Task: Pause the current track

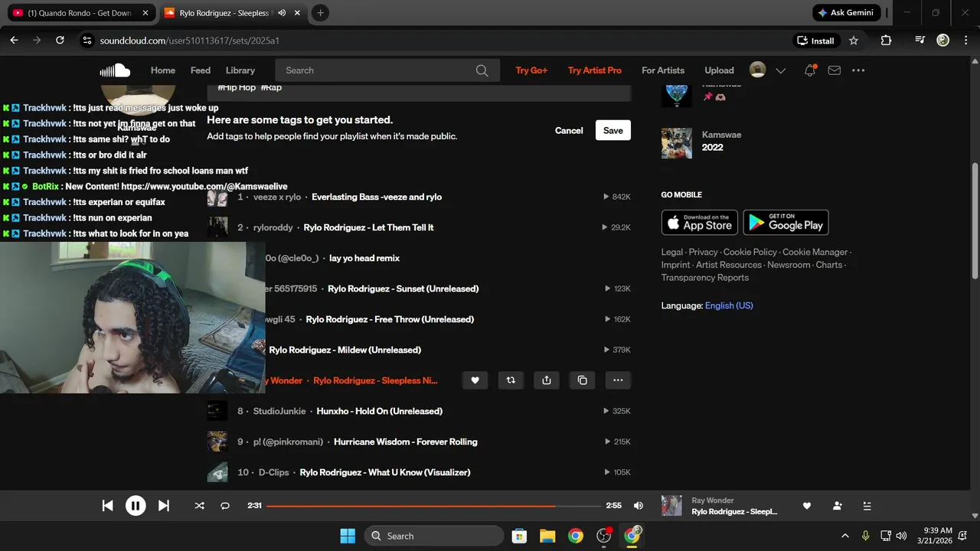Action: coord(136,506)
